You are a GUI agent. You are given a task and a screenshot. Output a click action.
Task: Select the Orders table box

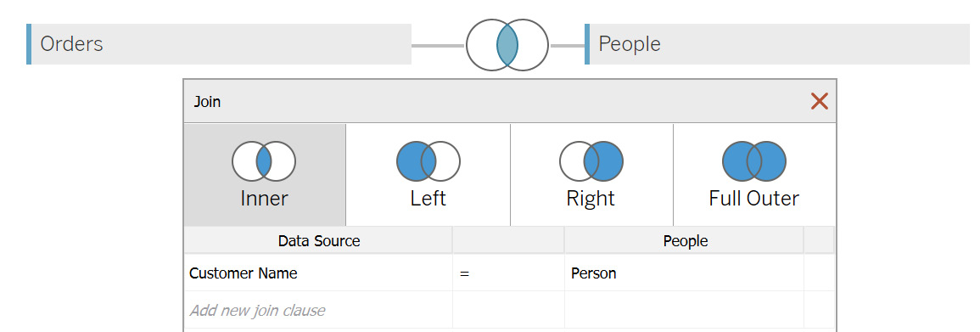(219, 44)
